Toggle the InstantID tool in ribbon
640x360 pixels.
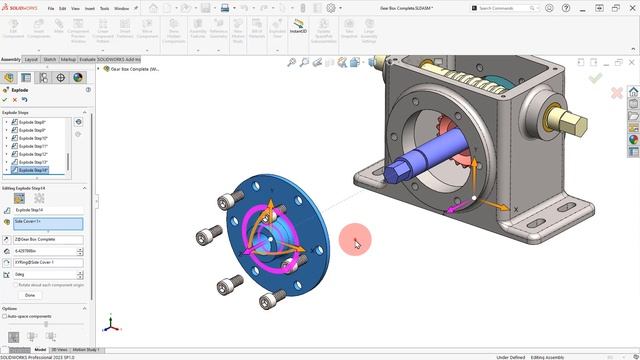point(298,26)
